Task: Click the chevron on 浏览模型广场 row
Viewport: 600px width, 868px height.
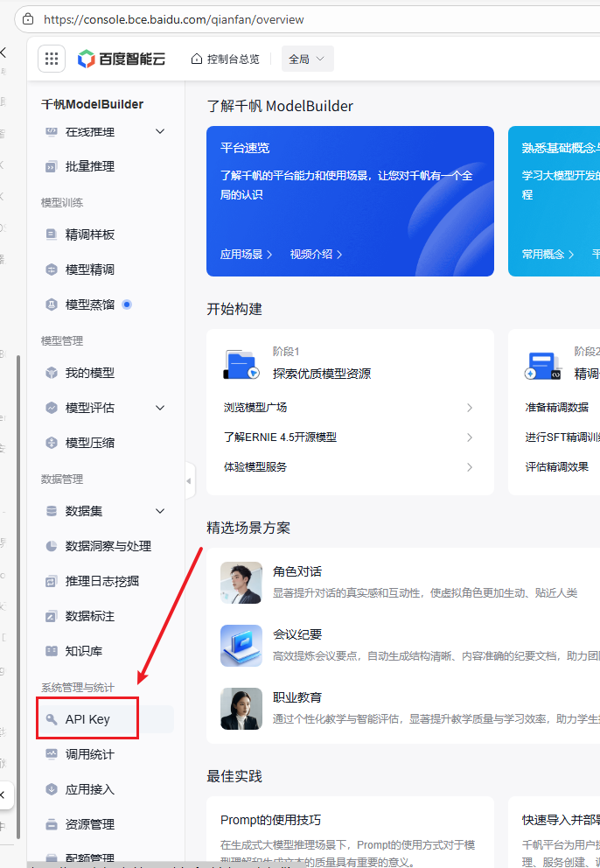Action: pyautogui.click(x=470, y=408)
